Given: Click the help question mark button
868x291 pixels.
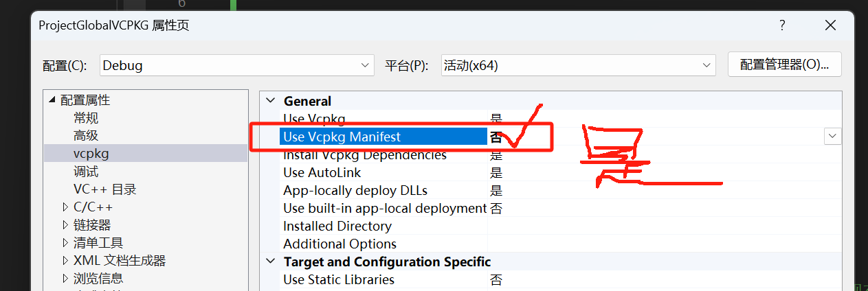Looking at the screenshot, I should coord(782,25).
